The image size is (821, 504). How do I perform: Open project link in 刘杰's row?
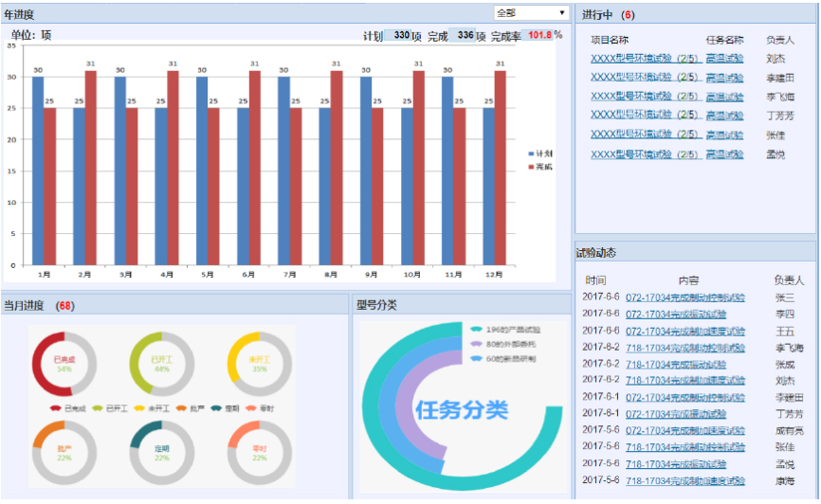643,58
